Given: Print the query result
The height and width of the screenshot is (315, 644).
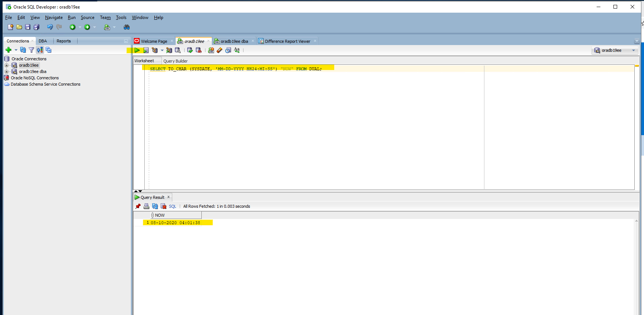Looking at the screenshot, I should click(x=147, y=206).
